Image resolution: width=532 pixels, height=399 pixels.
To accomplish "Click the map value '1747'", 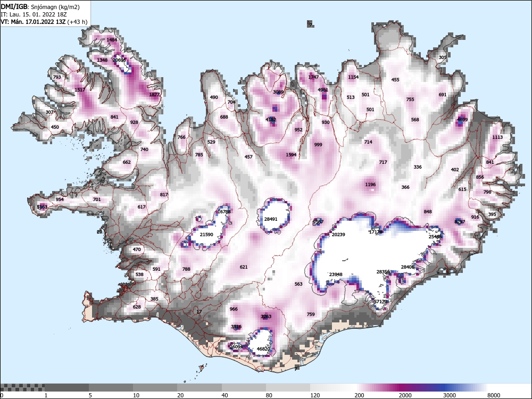I will tap(313, 77).
